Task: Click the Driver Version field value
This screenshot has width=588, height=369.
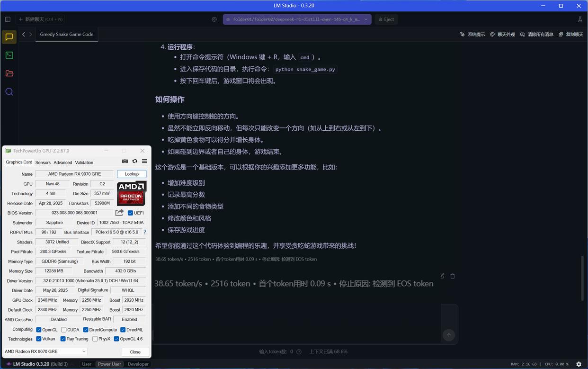Action: click(91, 280)
